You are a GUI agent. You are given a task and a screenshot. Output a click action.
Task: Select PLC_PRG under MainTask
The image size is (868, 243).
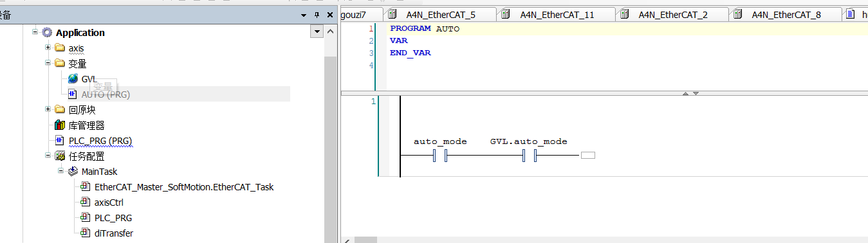pyautogui.click(x=113, y=218)
